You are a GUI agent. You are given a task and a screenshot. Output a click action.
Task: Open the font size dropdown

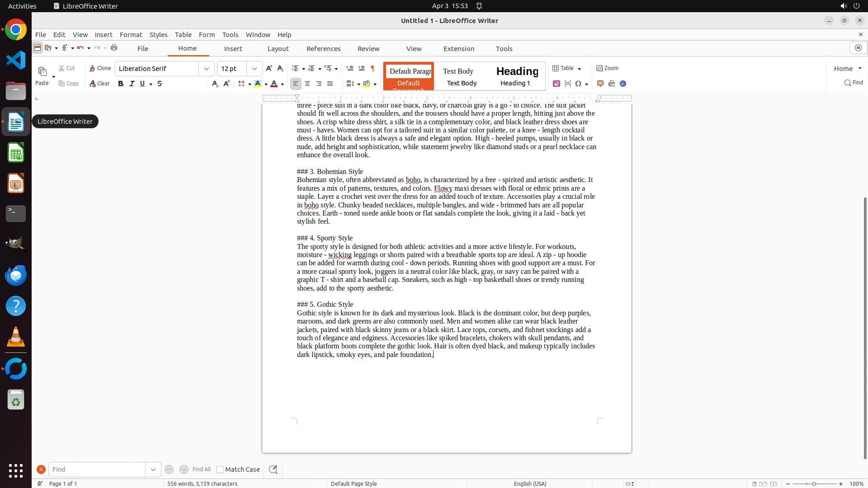coord(255,69)
